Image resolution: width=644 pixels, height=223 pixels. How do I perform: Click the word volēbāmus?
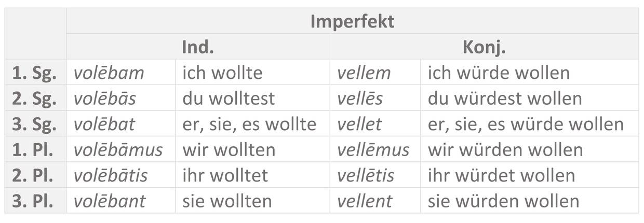[x=118, y=150]
